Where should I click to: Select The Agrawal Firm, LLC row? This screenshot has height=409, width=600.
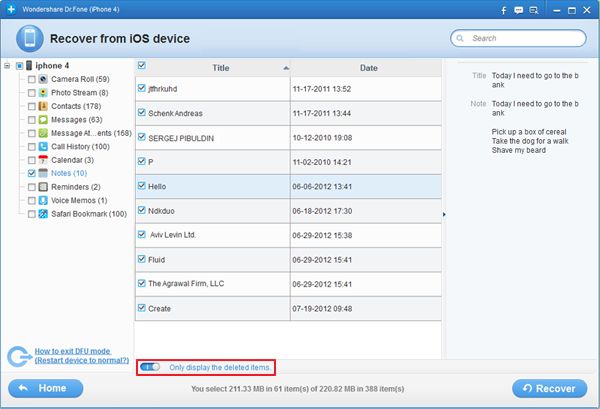click(288, 284)
